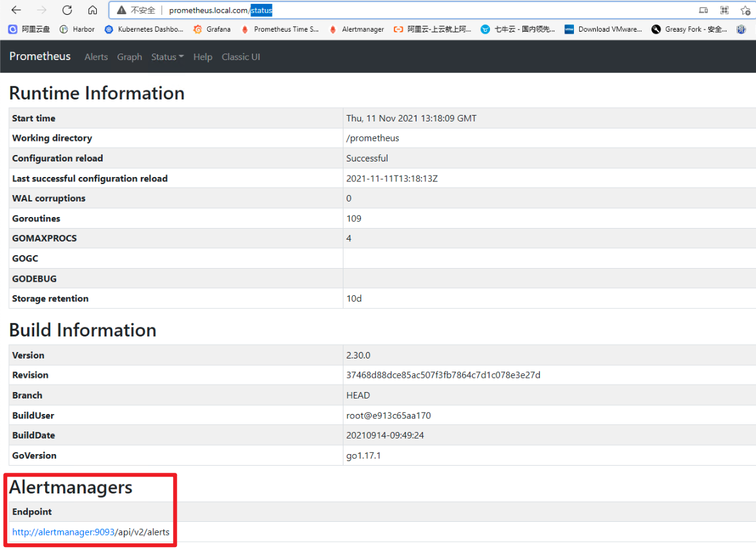Viewport: 756px width, 549px height.
Task: Add page to favorites star icon
Action: point(745,10)
